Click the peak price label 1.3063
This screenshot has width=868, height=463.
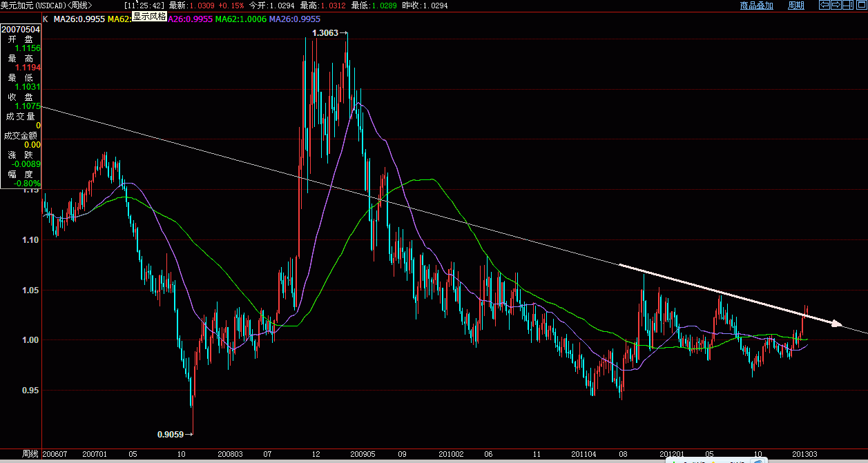(x=325, y=32)
